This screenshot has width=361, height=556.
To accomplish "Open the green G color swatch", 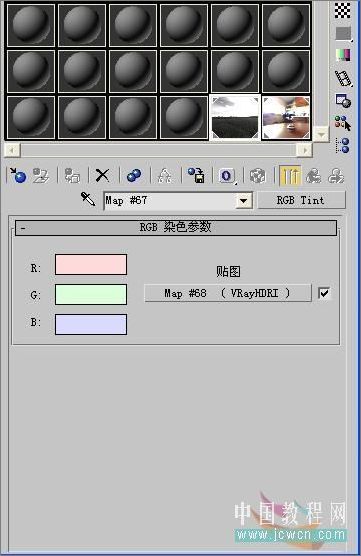I will [91, 294].
